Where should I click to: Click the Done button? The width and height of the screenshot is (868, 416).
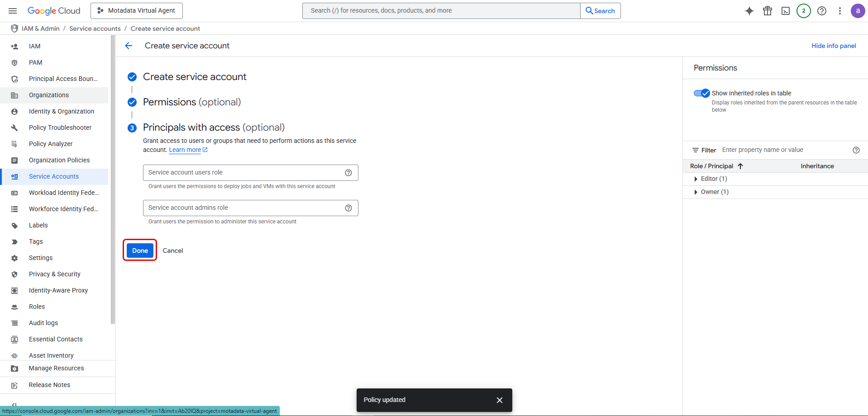click(139, 250)
